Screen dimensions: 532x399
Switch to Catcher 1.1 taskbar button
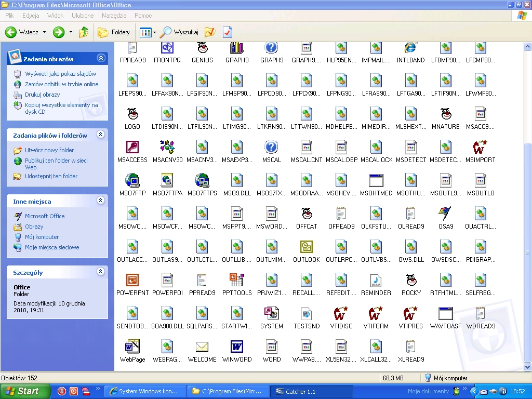tap(311, 392)
